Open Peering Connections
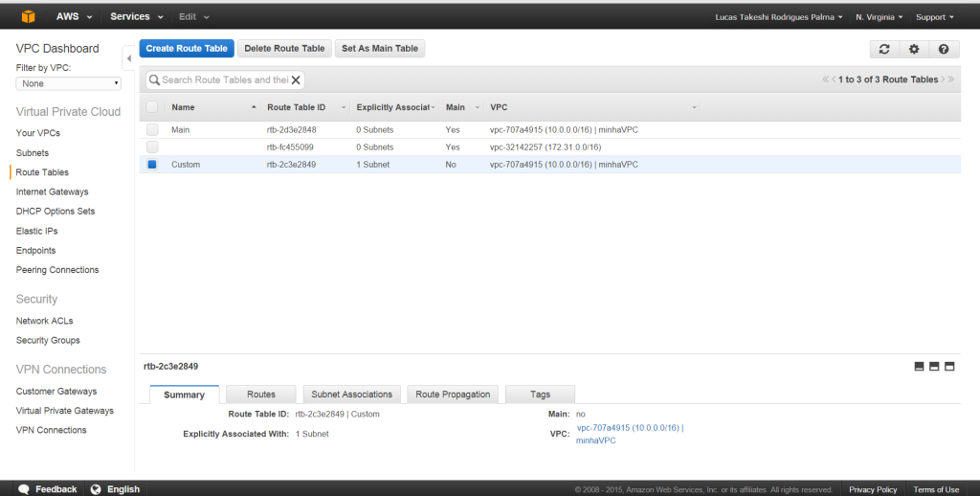The image size is (980, 496). coord(57,270)
